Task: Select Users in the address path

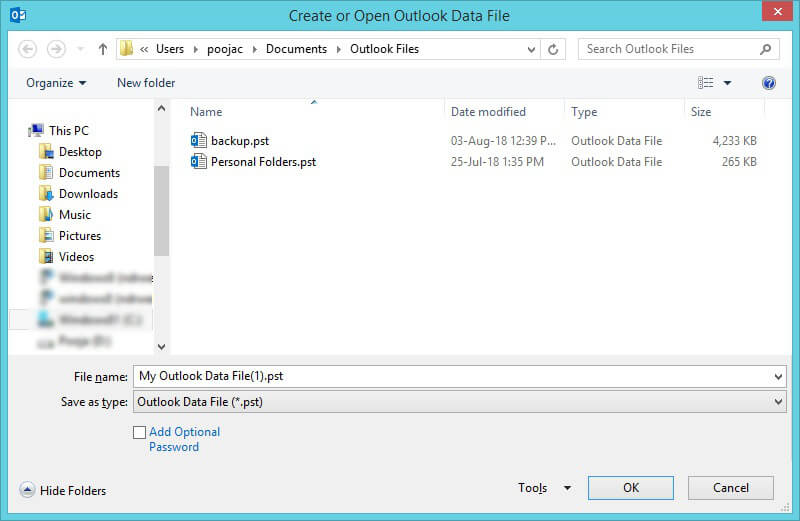Action: 170,49
